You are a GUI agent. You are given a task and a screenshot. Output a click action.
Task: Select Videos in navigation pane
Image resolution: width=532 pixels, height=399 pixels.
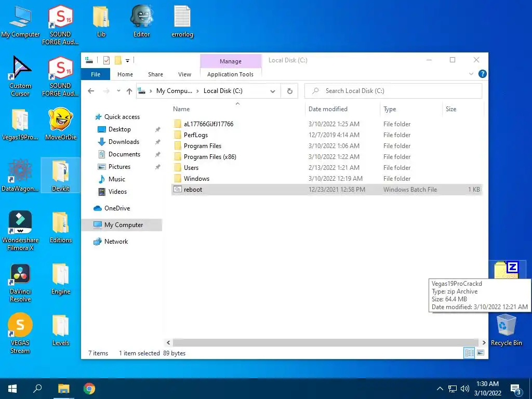[113, 192]
